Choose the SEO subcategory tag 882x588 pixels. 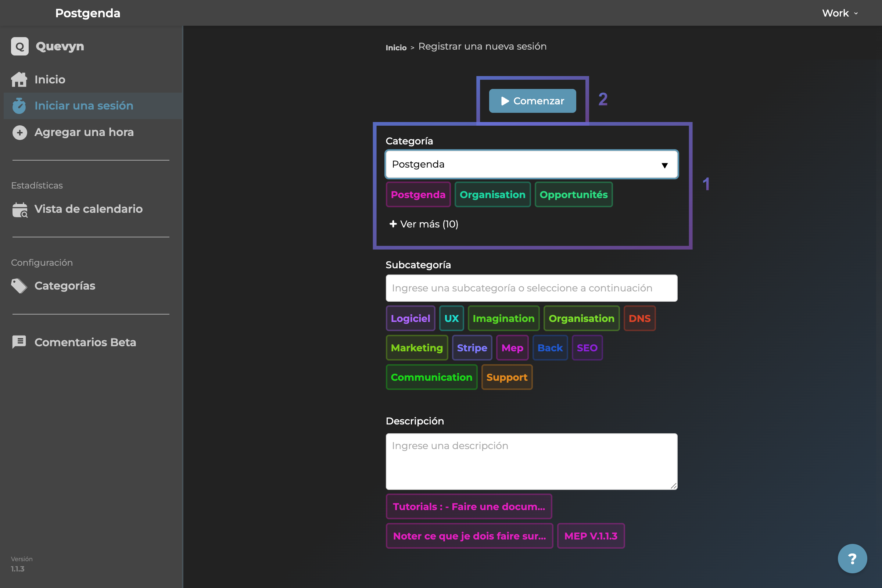(x=587, y=348)
